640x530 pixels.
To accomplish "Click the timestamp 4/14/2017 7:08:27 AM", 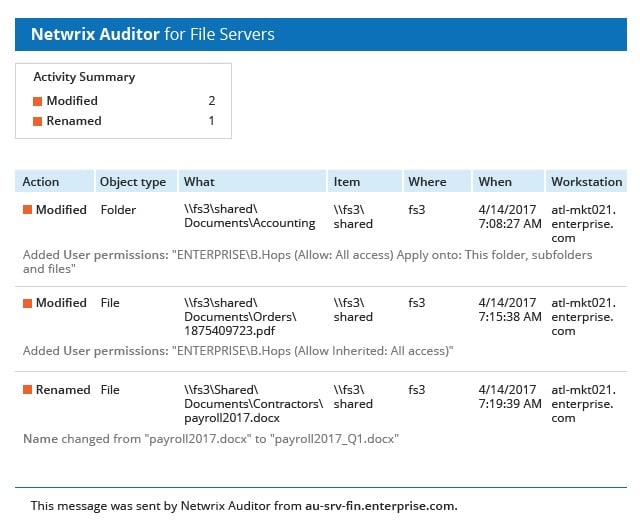I will [x=510, y=217].
